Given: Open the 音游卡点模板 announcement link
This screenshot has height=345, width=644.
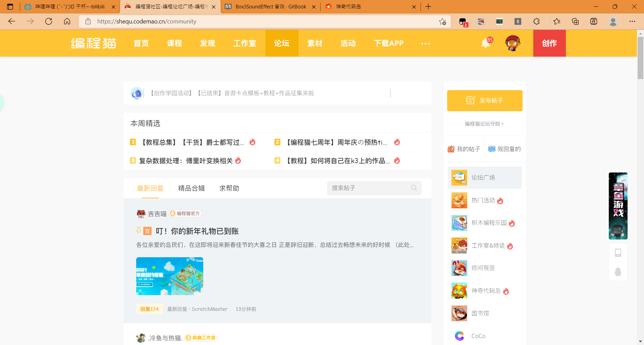Looking at the screenshot, I should (231, 93).
